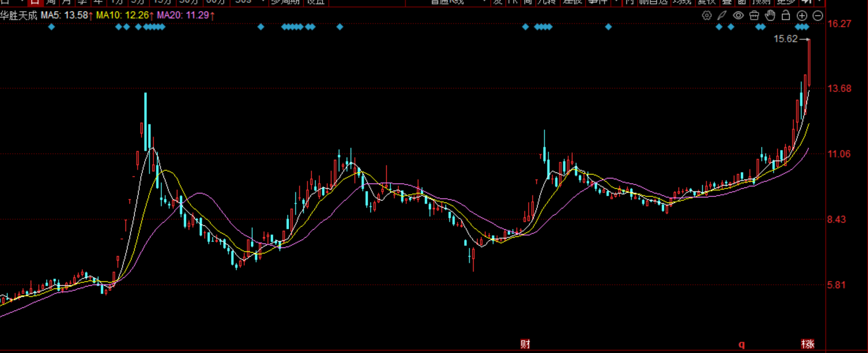The width and height of the screenshot is (868, 353).
Task: Toggle the 九转 indicator button
Action: click(x=547, y=2)
